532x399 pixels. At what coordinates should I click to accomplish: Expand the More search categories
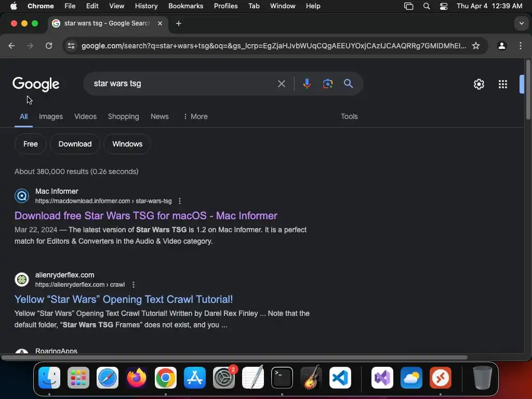195,117
